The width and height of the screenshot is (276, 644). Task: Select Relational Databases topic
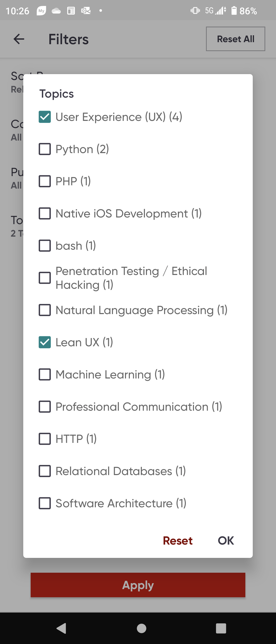click(x=45, y=471)
